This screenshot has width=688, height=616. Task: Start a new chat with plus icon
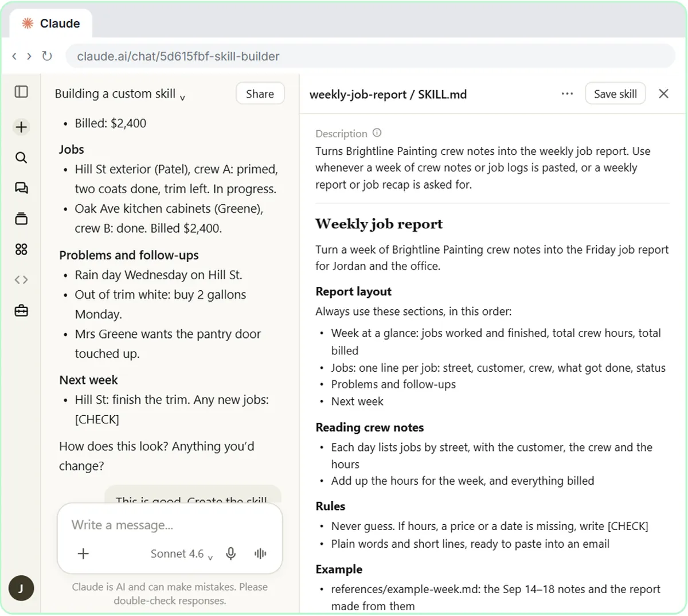(x=21, y=127)
